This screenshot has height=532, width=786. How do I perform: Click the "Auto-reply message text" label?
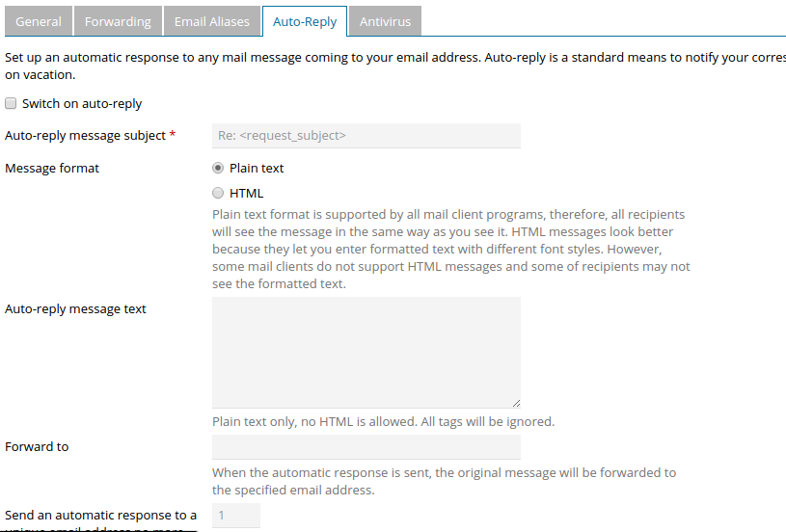point(75,309)
